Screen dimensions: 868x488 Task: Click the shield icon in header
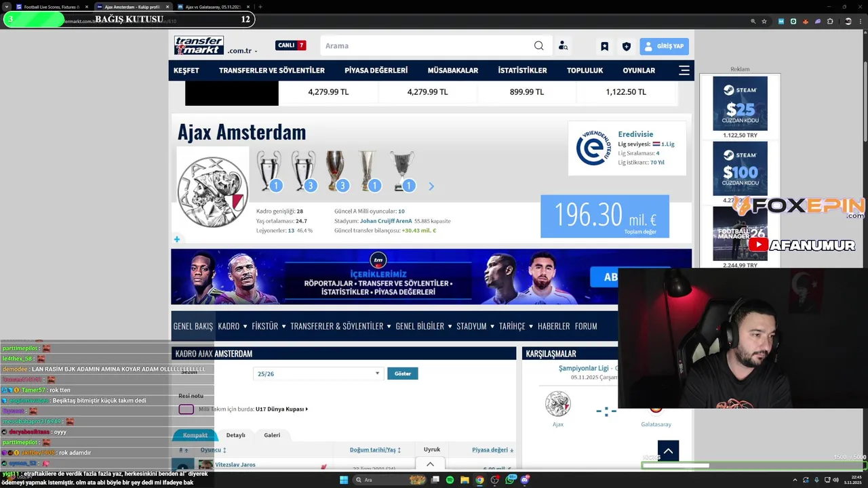(x=626, y=46)
